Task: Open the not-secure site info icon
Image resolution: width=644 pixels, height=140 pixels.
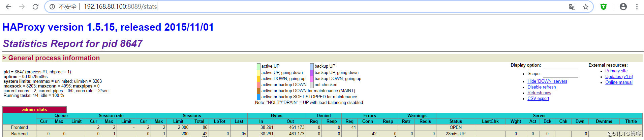Action: click(x=52, y=7)
